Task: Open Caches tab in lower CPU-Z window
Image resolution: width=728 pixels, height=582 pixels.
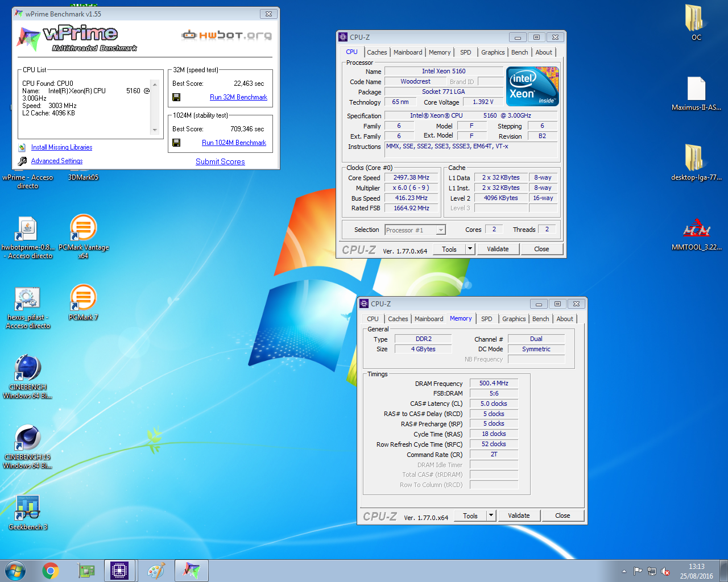Action: [398, 319]
